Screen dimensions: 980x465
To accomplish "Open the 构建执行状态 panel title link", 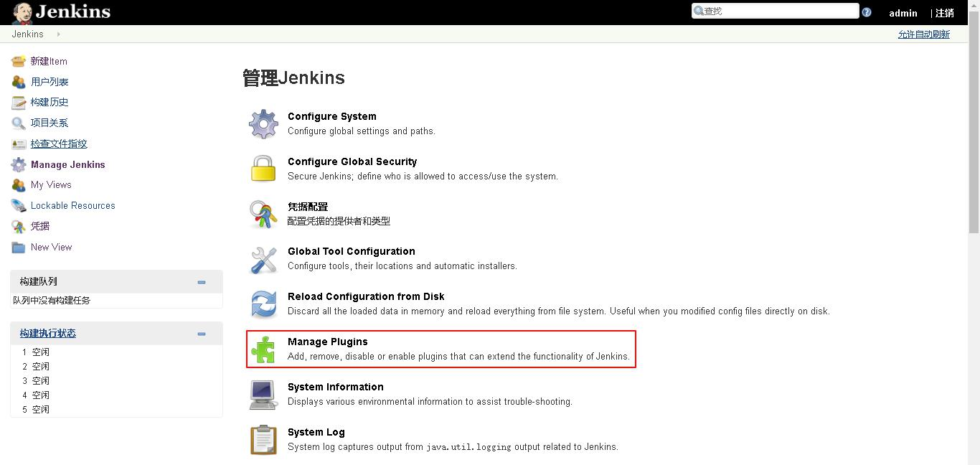I will click(48, 333).
